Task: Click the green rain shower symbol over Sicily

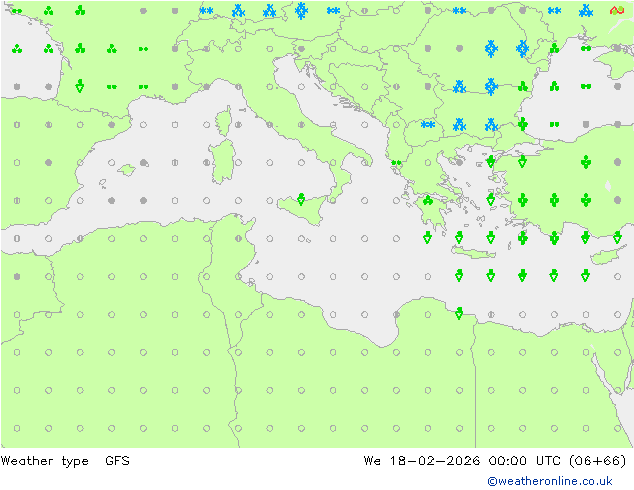Action: [x=301, y=199]
